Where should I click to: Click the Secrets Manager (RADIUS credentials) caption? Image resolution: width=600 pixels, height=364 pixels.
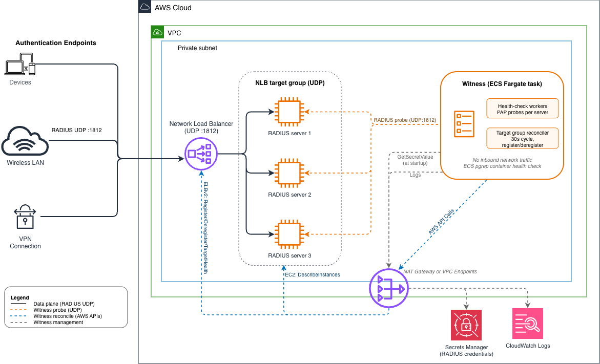tap(466, 351)
